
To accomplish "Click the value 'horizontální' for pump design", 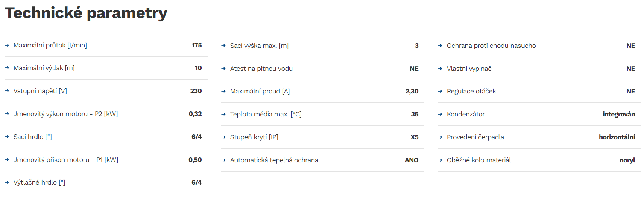I will 617,137.
